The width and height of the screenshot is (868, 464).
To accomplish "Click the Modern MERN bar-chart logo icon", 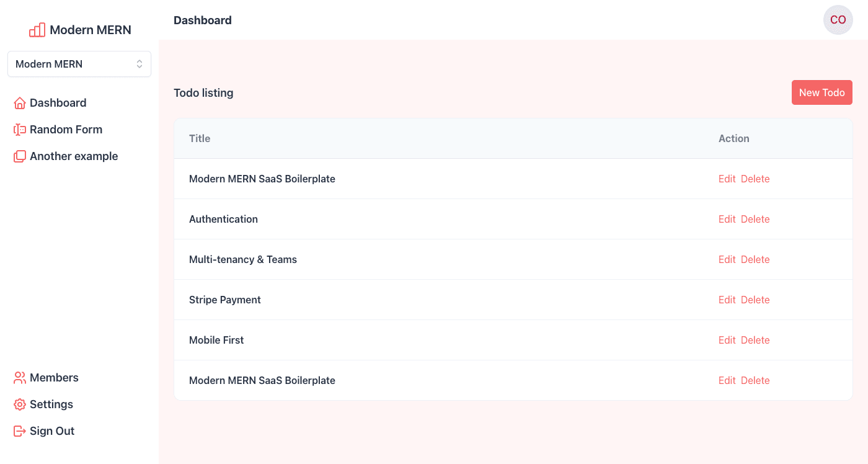I will [x=37, y=29].
